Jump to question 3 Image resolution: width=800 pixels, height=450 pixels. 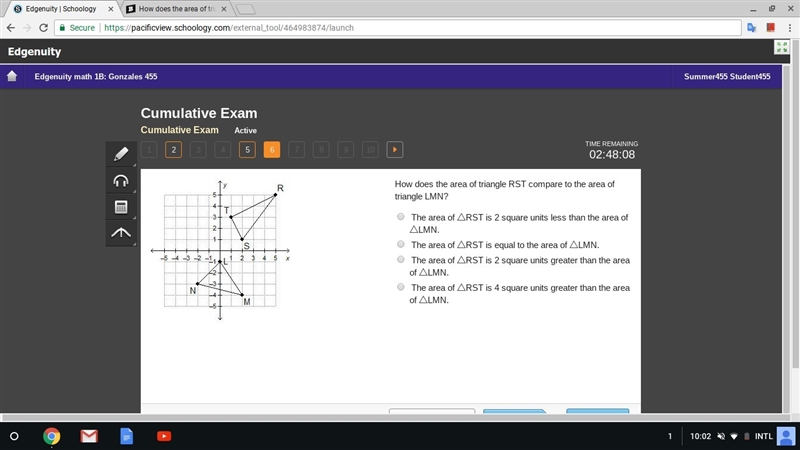click(x=198, y=149)
